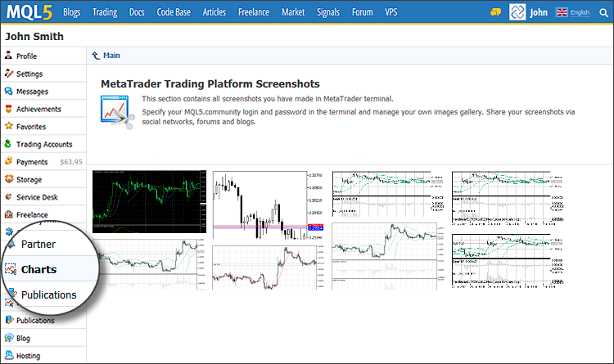Visit the Forum menu item
This screenshot has height=364, width=614.
362,12
